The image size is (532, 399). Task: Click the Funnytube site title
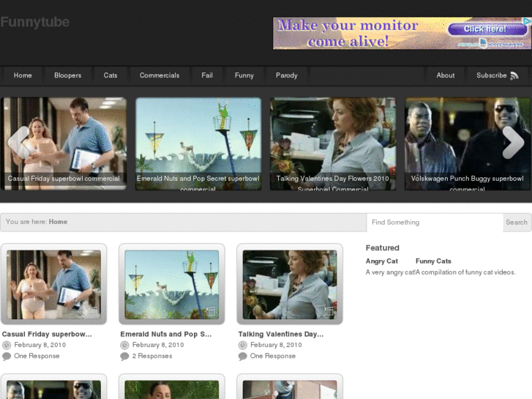(35, 22)
